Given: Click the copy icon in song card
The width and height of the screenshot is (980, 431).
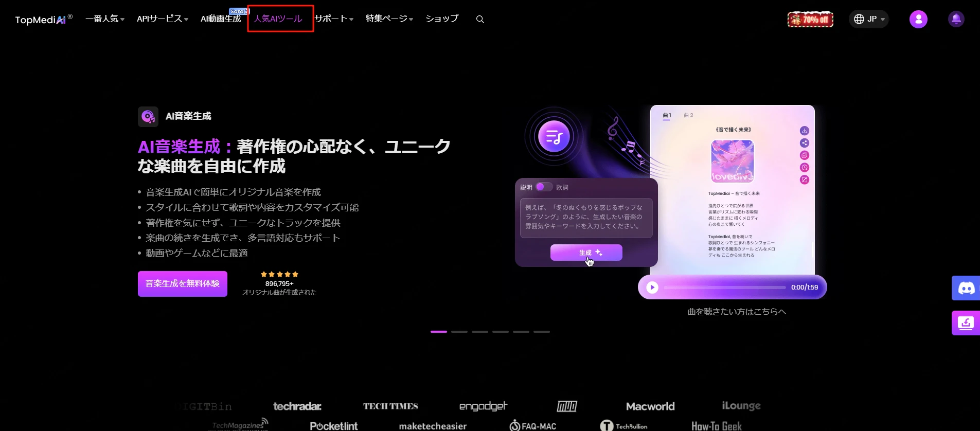Looking at the screenshot, I should coord(805,155).
